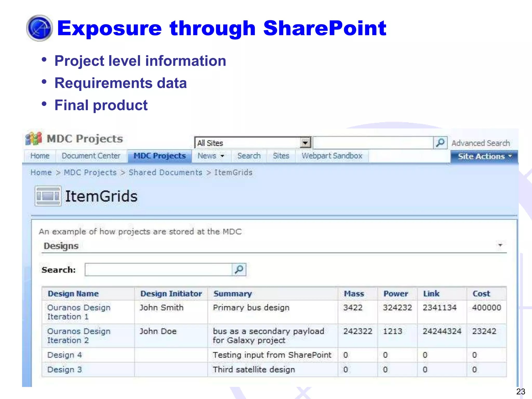Open the Webpart Sandbox tab
This screenshot has width=532, height=399.
(332, 156)
